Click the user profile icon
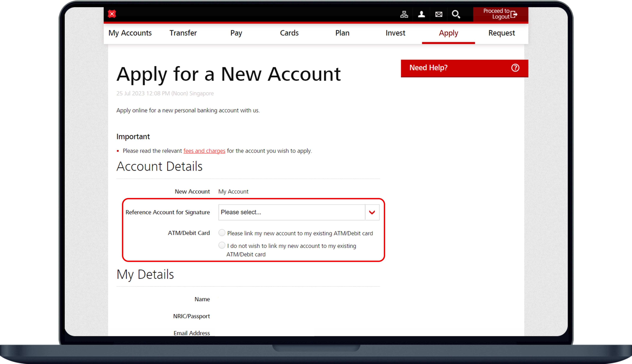 (421, 14)
